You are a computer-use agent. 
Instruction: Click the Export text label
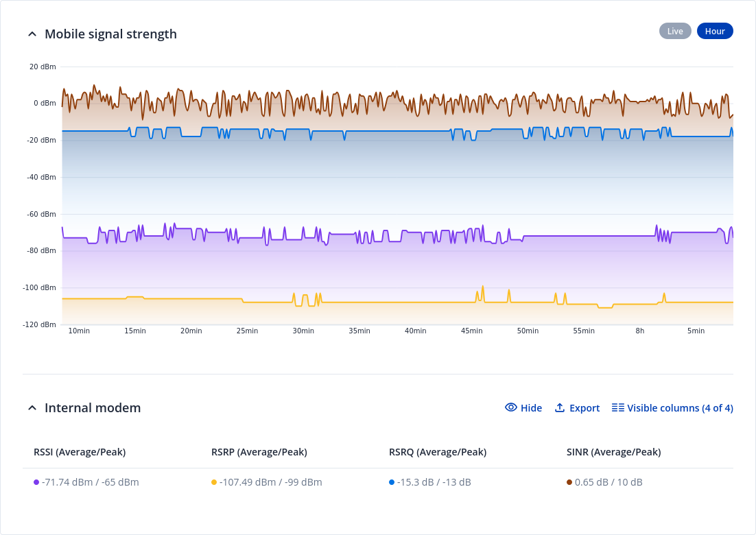coord(584,408)
